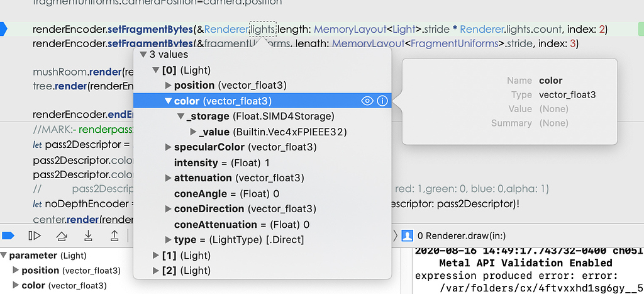
Task: Click the Quick Look eye icon for color
Action: [x=368, y=101]
